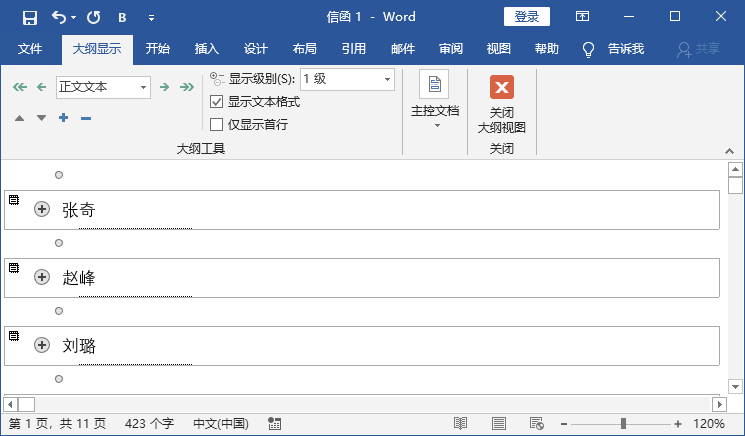Image resolution: width=745 pixels, height=436 pixels.
Task: Collapse the selected item with minus icon
Action: pos(86,118)
